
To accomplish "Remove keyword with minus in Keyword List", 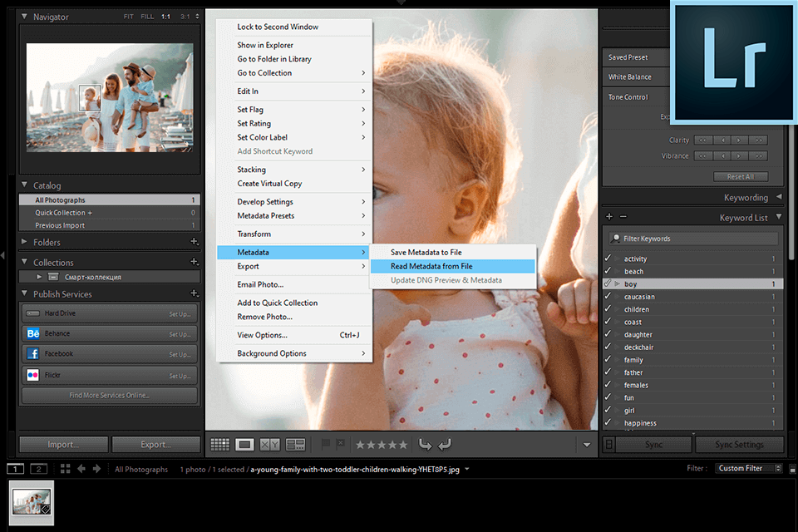I will point(623,216).
